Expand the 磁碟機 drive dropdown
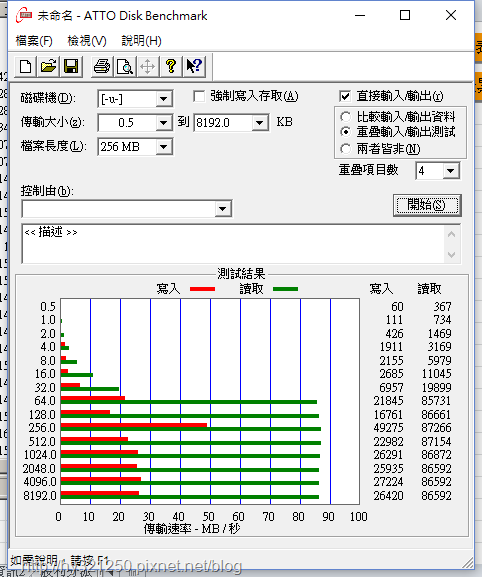The height and width of the screenshot is (577, 482). [163, 99]
